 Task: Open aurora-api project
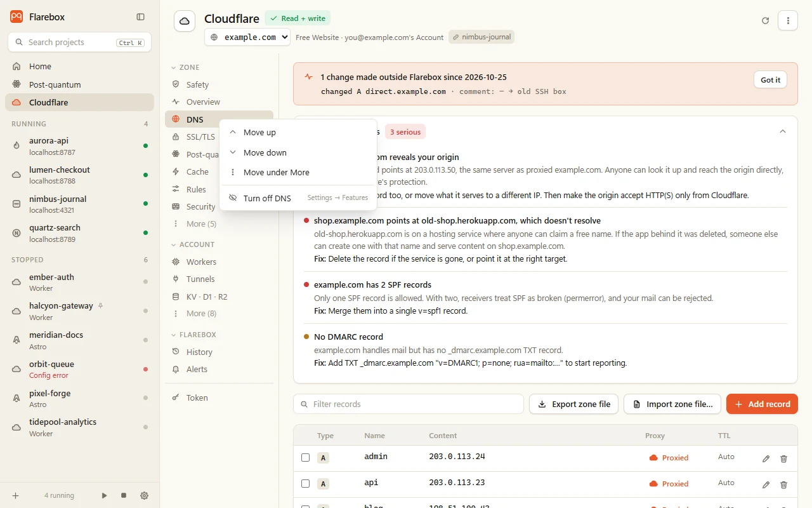pos(79,146)
